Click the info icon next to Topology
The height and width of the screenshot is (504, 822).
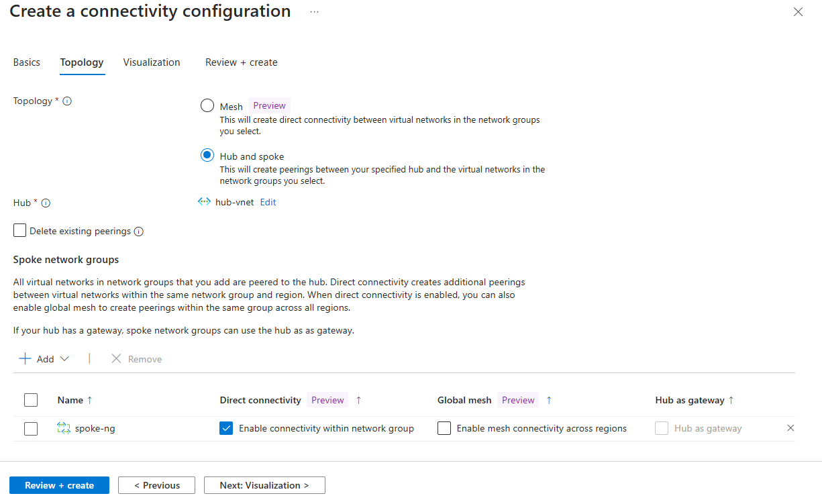pyautogui.click(x=66, y=101)
